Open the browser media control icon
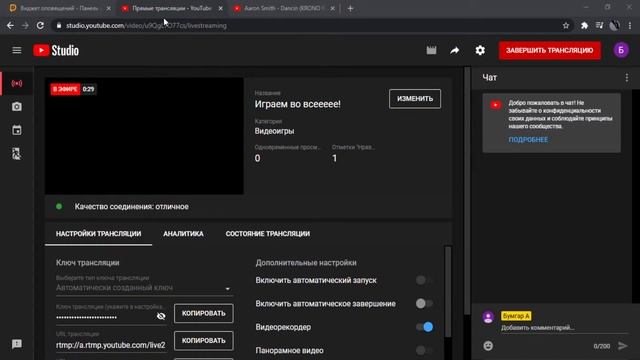The height and width of the screenshot is (360, 640). [x=599, y=25]
